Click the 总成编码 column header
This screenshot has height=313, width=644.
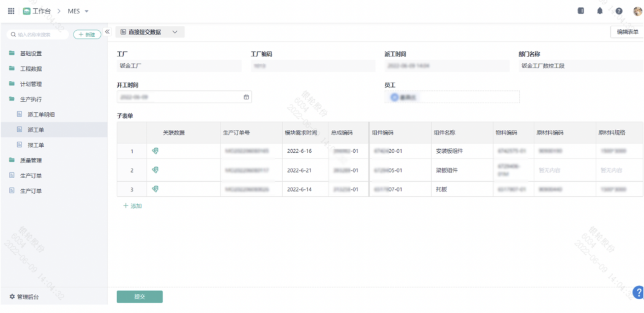tap(348, 133)
